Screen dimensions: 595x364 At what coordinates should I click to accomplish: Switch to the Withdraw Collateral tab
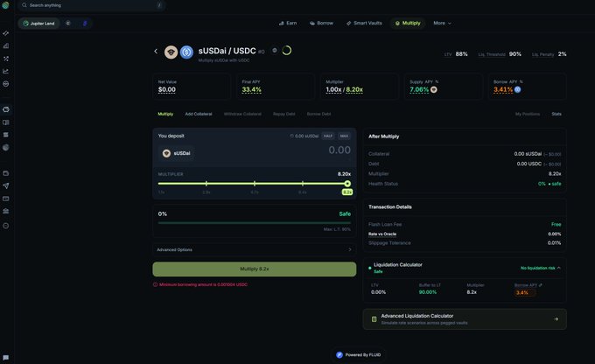[x=242, y=114]
